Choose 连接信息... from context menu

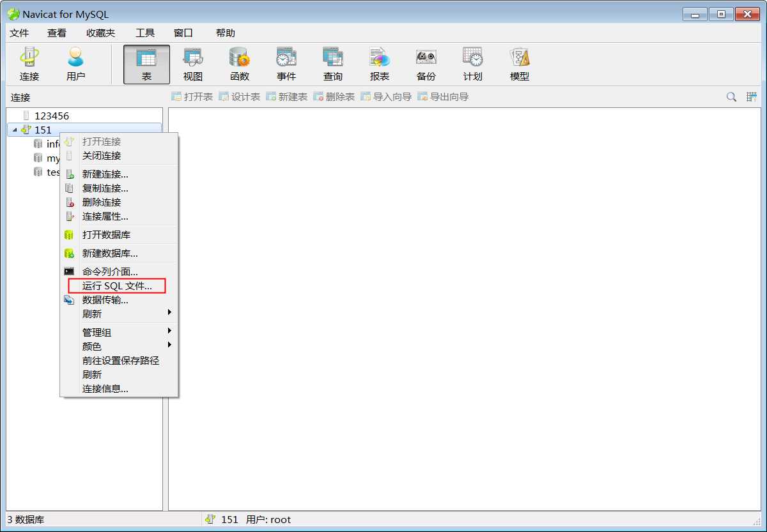pyautogui.click(x=119, y=389)
